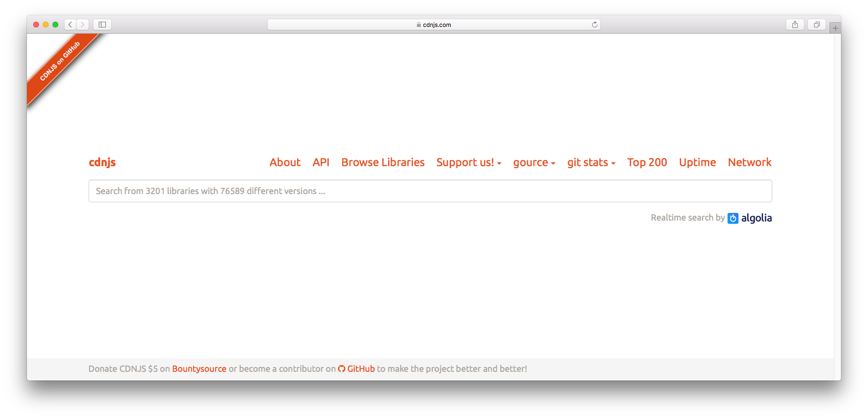
Task: Follow the Bountysource donation link
Action: tap(199, 369)
